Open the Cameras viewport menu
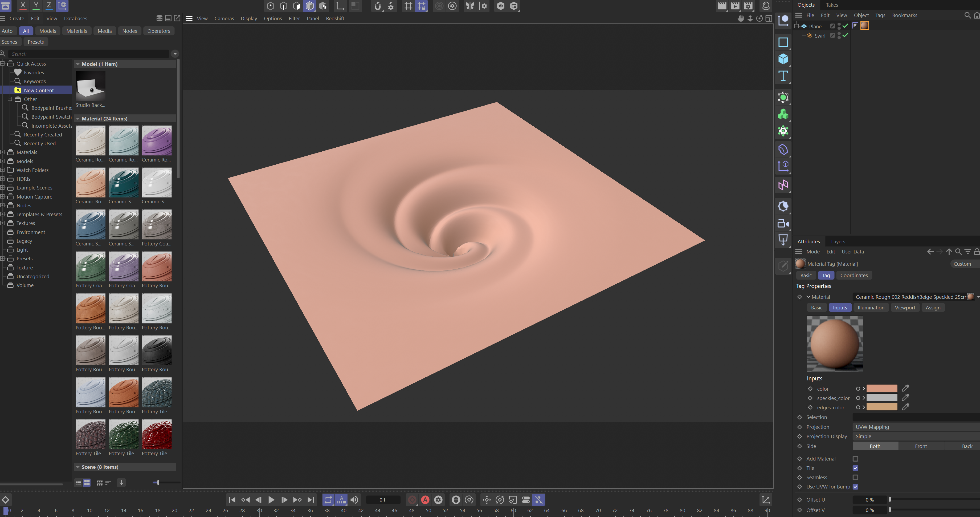 click(224, 18)
